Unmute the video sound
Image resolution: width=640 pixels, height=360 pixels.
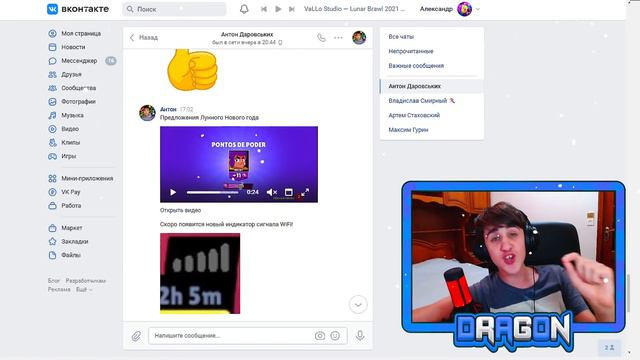[x=271, y=192]
